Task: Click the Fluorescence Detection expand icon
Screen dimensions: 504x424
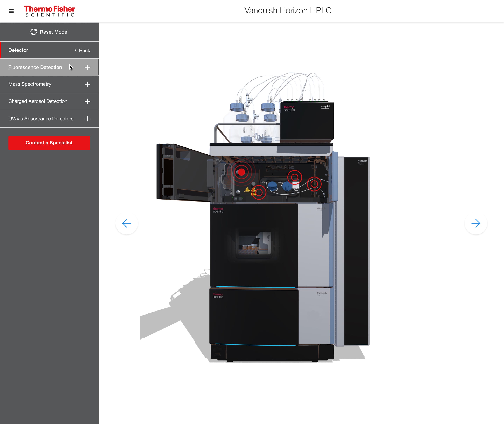Action: (87, 67)
